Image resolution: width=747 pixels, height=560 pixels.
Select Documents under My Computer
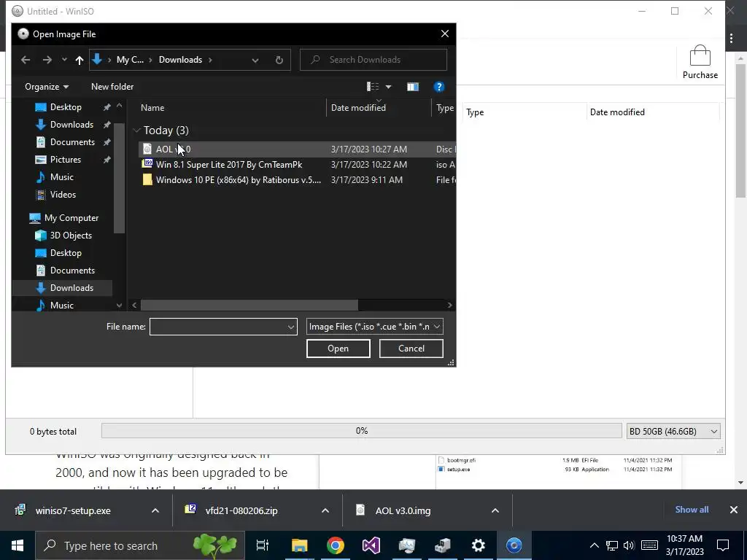point(72,270)
